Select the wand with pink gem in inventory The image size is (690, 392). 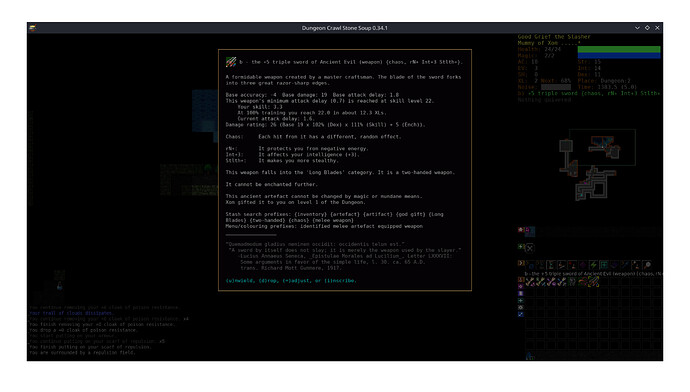click(x=530, y=282)
